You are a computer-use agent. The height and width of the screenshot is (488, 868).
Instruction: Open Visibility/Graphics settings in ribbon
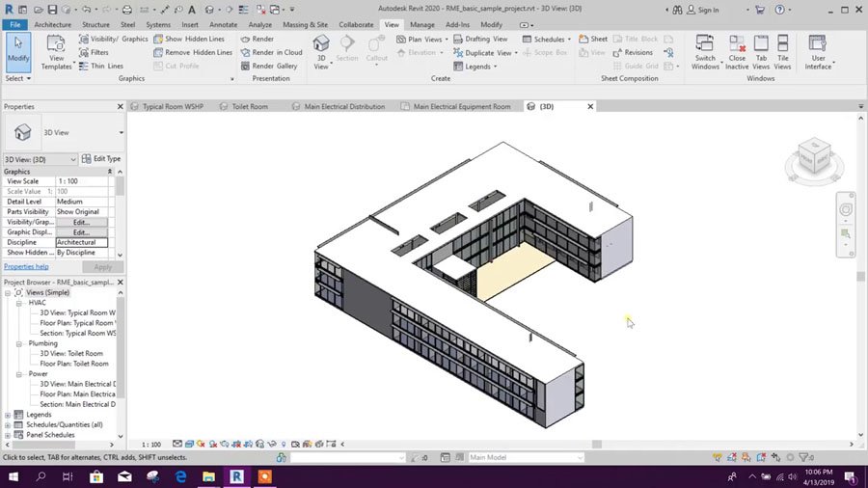pos(114,39)
